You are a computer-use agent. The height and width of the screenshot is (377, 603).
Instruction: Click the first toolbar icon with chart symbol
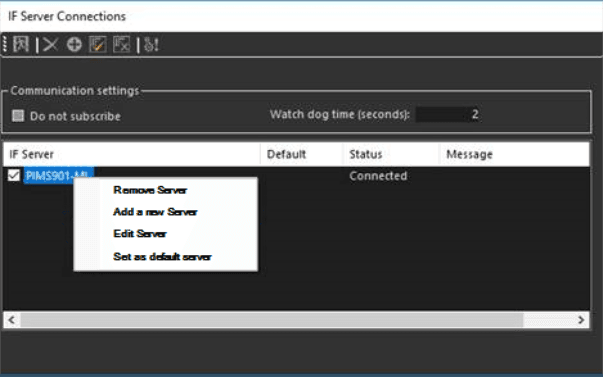[x=21, y=44]
